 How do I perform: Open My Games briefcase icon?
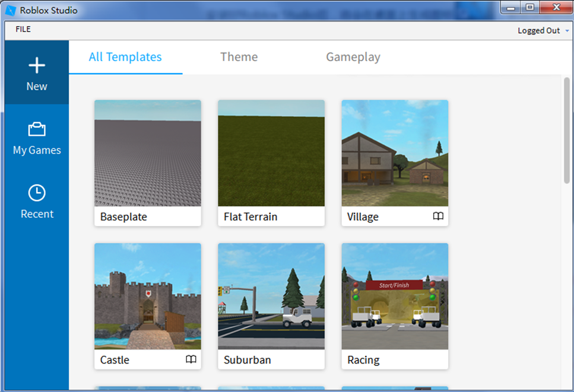click(37, 129)
